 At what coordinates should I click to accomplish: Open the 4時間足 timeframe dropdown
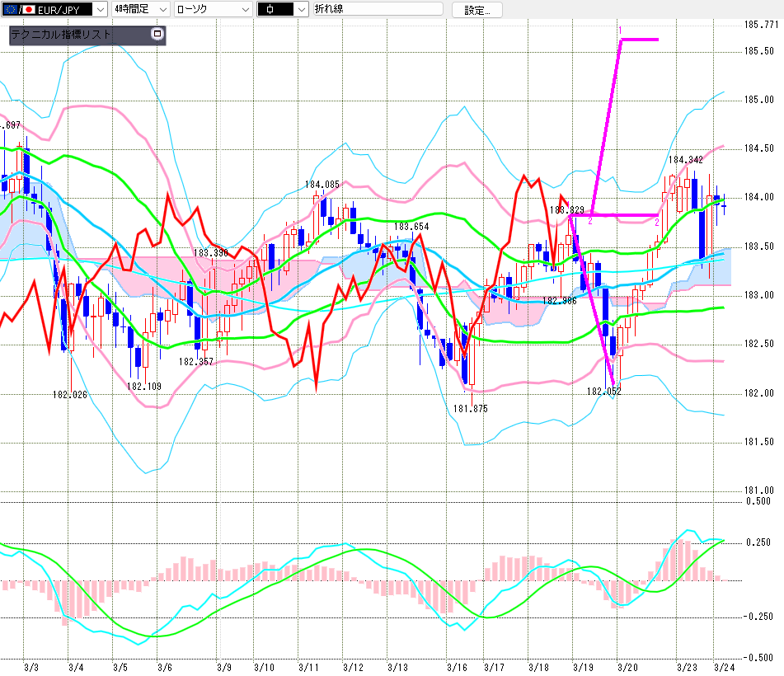[x=162, y=9]
